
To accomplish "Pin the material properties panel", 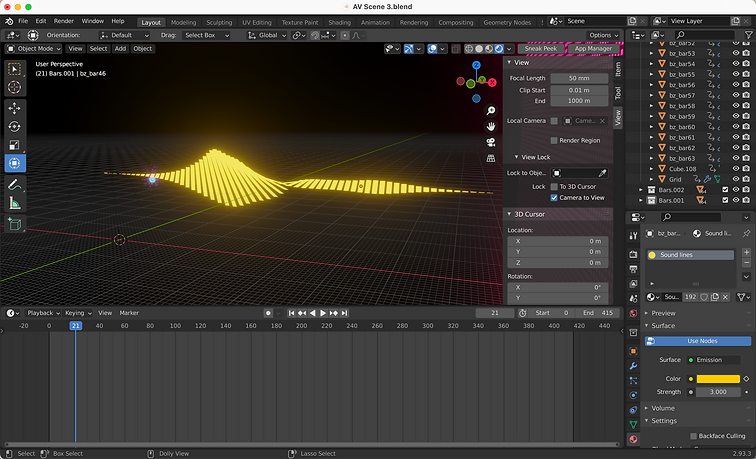I will tap(746, 233).
